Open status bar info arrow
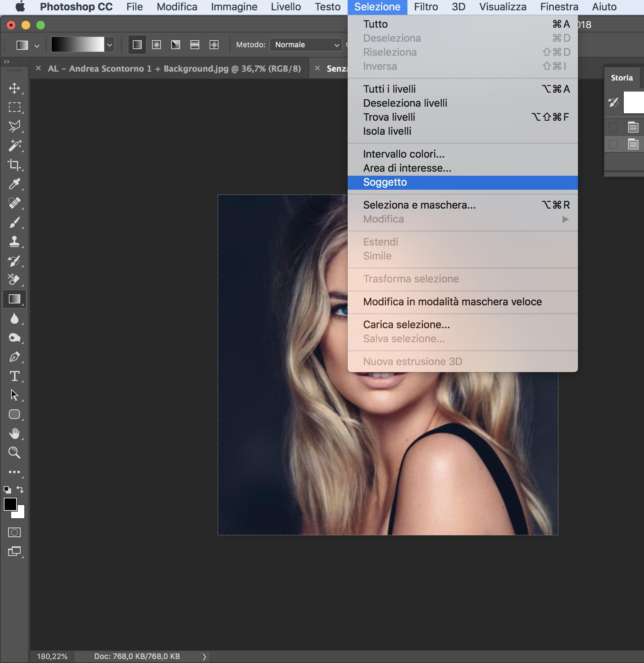This screenshot has width=644, height=663. pyautogui.click(x=204, y=656)
